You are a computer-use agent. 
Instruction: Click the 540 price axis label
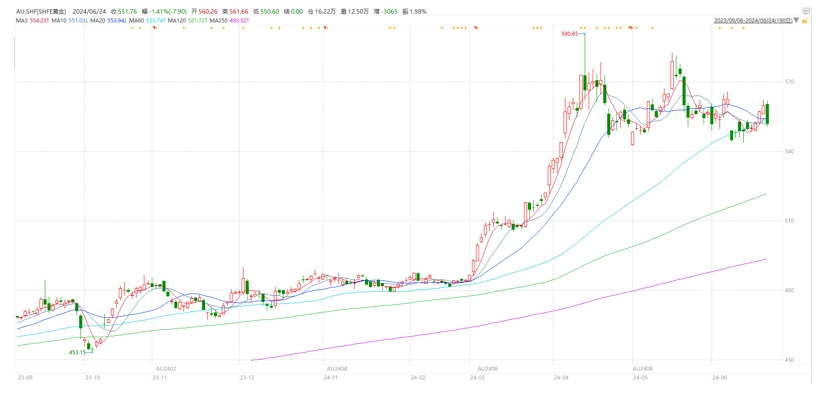[x=789, y=151]
